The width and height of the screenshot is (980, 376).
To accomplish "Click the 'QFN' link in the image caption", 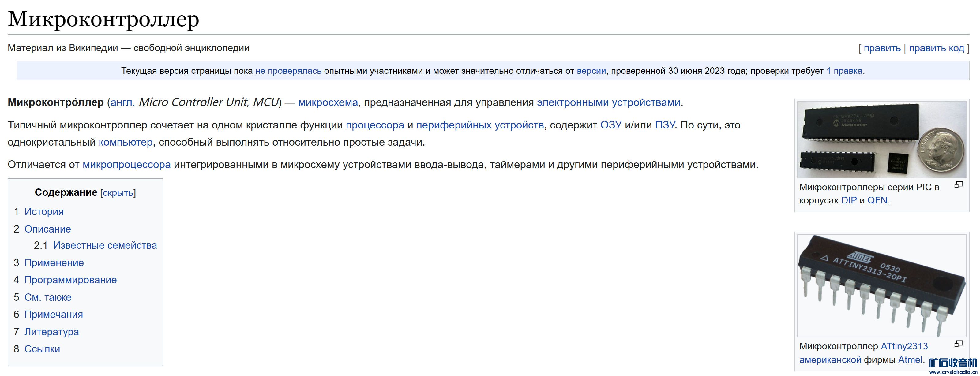I will [877, 200].
